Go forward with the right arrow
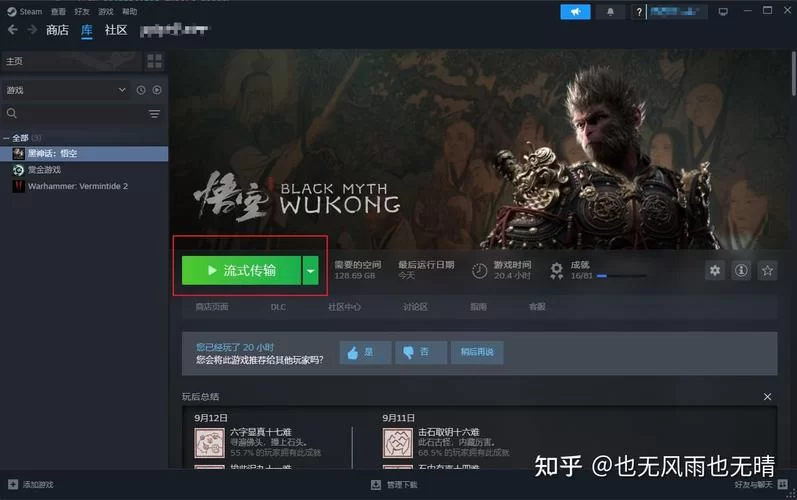The image size is (797, 500). 32,30
